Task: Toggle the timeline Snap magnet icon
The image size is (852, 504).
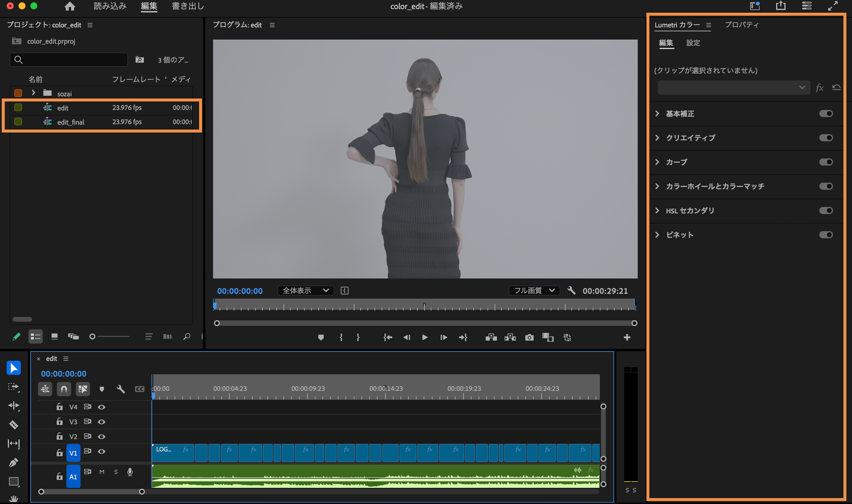Action: (x=64, y=389)
